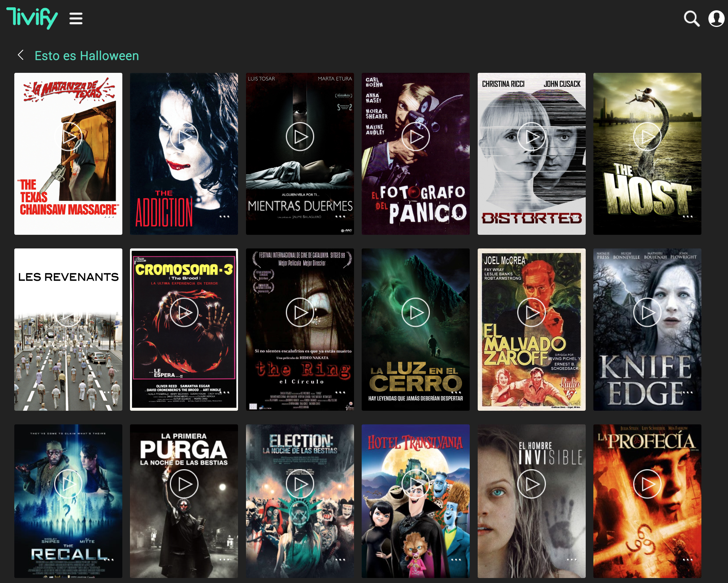Image resolution: width=728 pixels, height=583 pixels.
Task: Play El Malvado Zaroff
Action: point(532,312)
